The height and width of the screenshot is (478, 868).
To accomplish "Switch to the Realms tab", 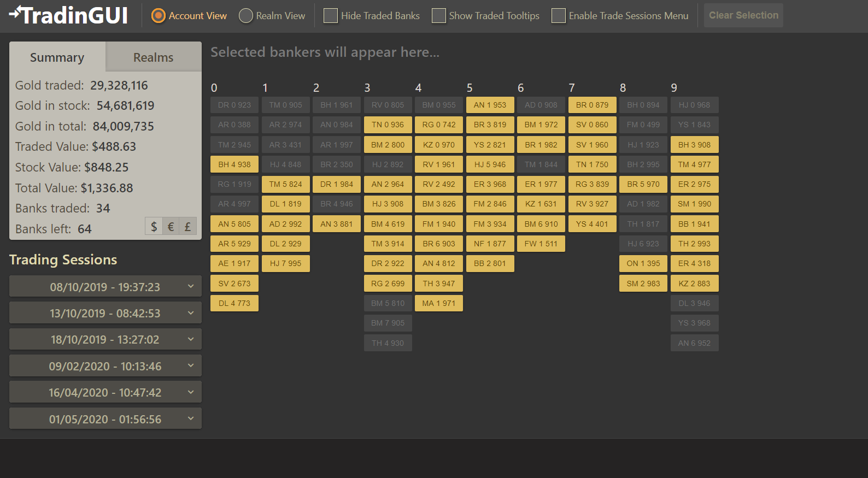I will point(153,57).
